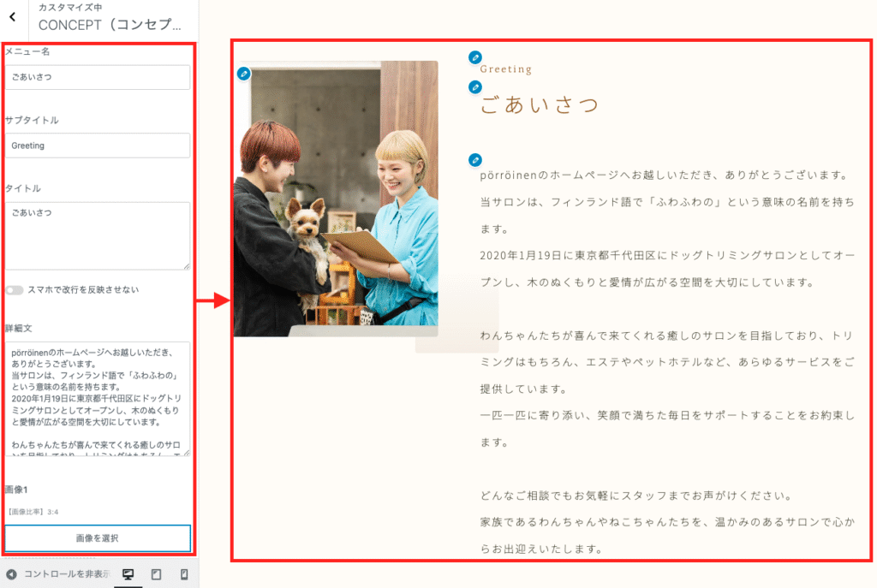The width and height of the screenshot is (877, 588).
Task: Click the Greeting subtitle text in preview
Action: tap(506, 69)
